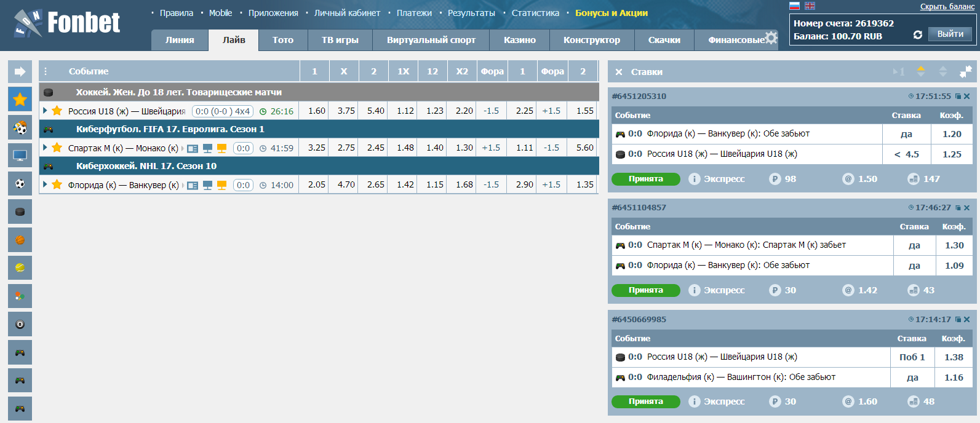Viewport: 980px width, 423px height.
Task: Open all sports icon in left sidebar
Action: click(x=20, y=128)
